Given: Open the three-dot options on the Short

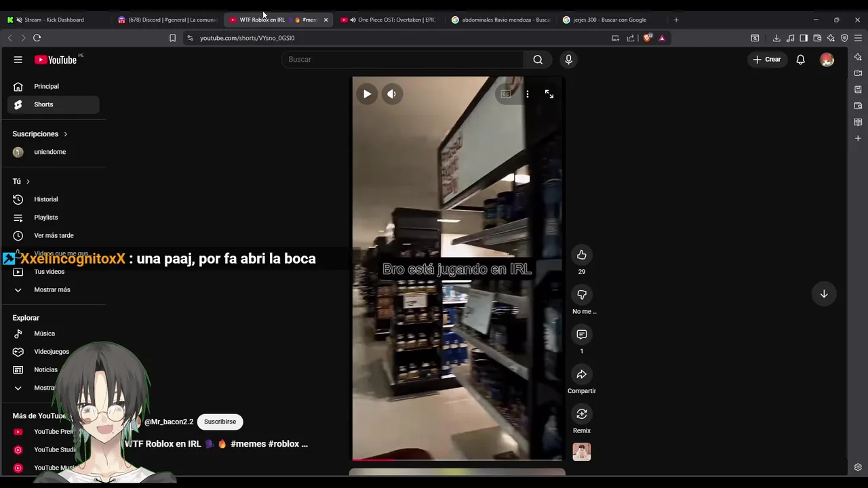Looking at the screenshot, I should [527, 94].
